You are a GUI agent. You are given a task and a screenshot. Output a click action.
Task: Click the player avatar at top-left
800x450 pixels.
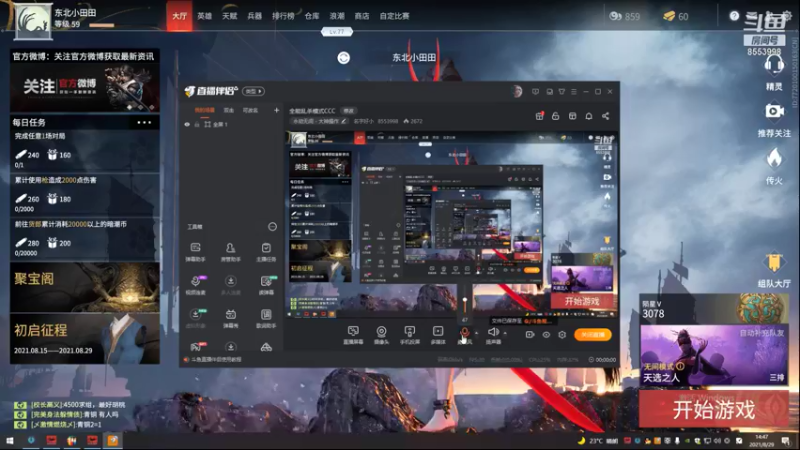(33, 21)
